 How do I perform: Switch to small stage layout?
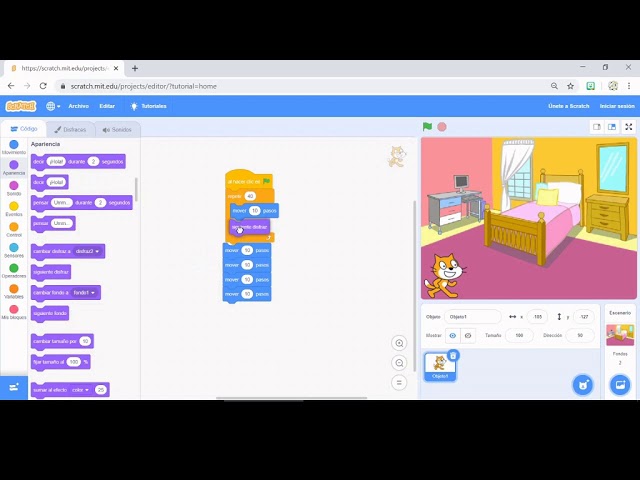597,127
